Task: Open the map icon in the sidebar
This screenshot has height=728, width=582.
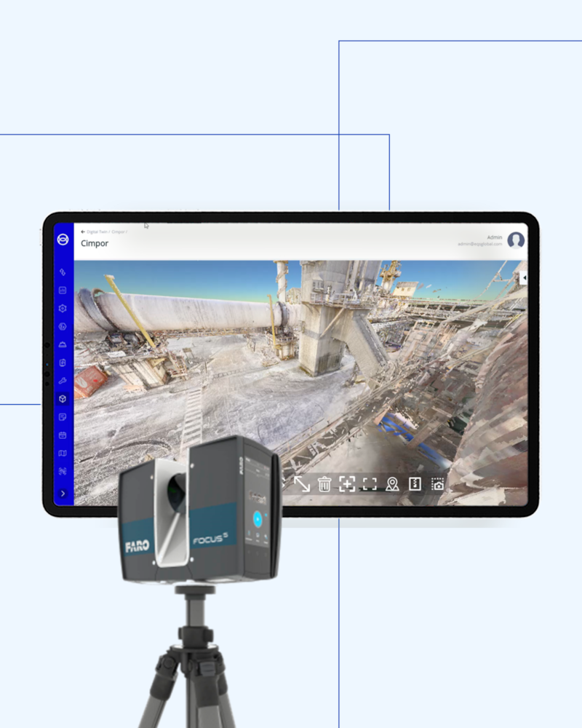Action: pos(63,454)
